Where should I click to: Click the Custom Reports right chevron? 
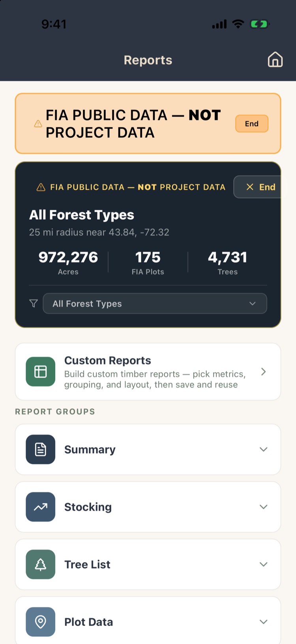click(263, 372)
